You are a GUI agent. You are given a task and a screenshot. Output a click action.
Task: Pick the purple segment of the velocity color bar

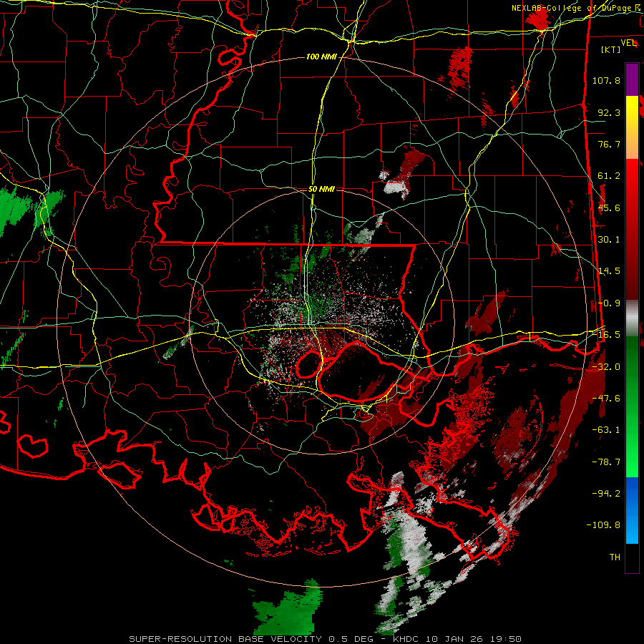pyautogui.click(x=632, y=79)
